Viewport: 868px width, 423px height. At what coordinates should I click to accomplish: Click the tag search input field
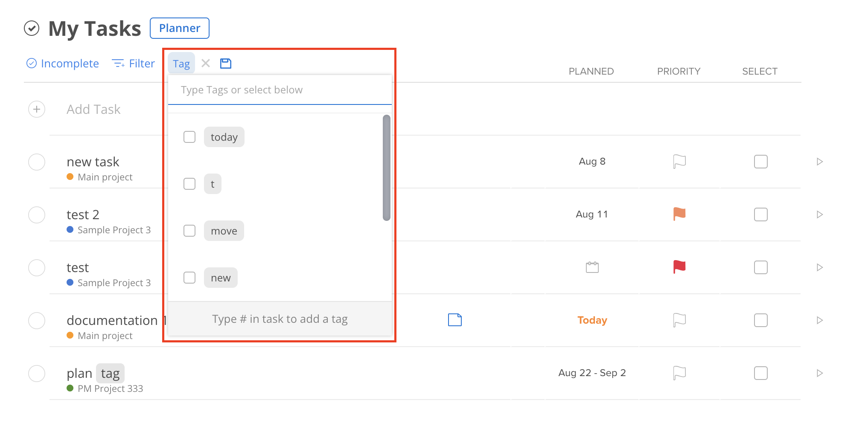[280, 90]
